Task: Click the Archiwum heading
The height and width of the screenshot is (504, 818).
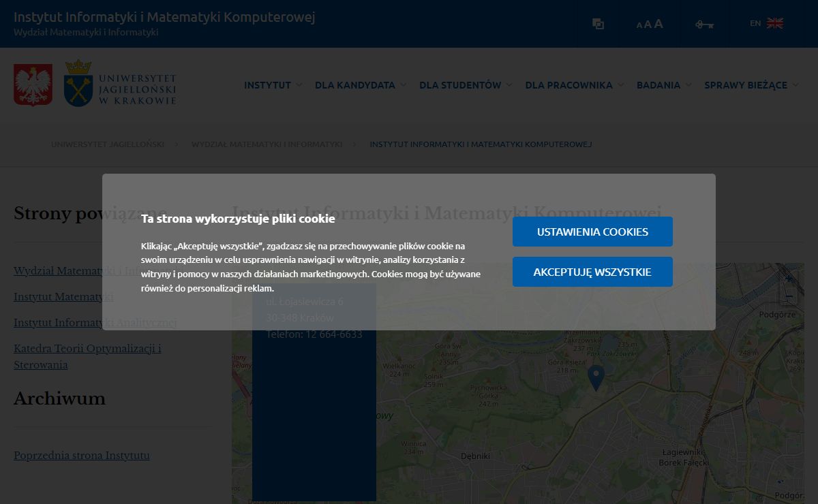Action: tap(59, 398)
